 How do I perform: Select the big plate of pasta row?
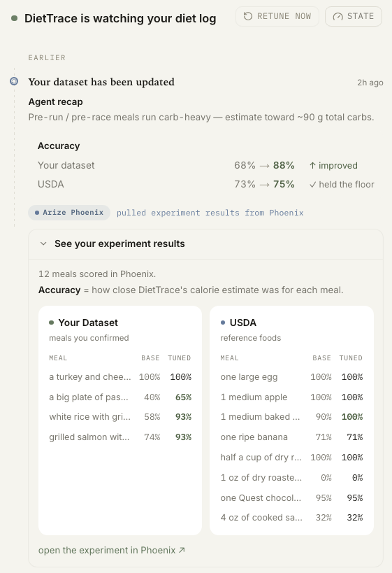(x=120, y=397)
